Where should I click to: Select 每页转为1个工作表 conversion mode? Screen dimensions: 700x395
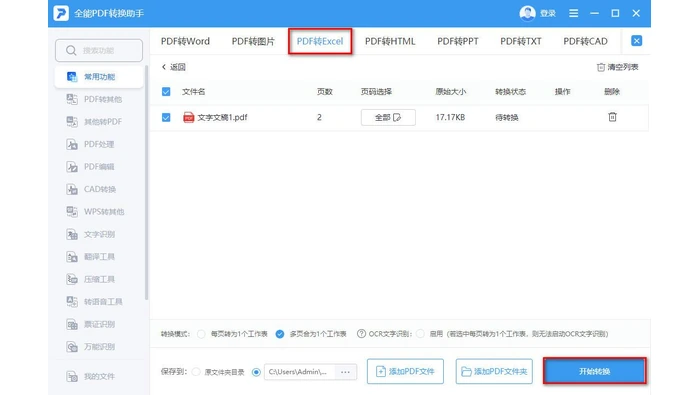[x=201, y=334]
